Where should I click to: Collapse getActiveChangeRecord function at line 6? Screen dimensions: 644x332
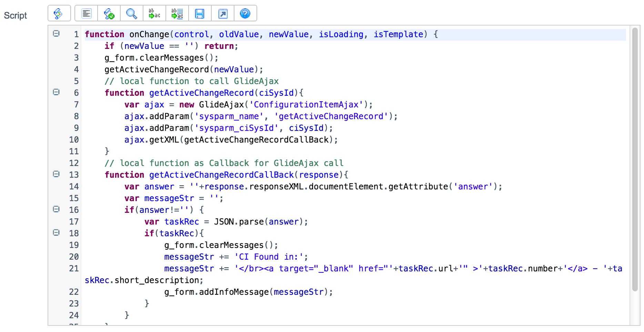pos(56,92)
